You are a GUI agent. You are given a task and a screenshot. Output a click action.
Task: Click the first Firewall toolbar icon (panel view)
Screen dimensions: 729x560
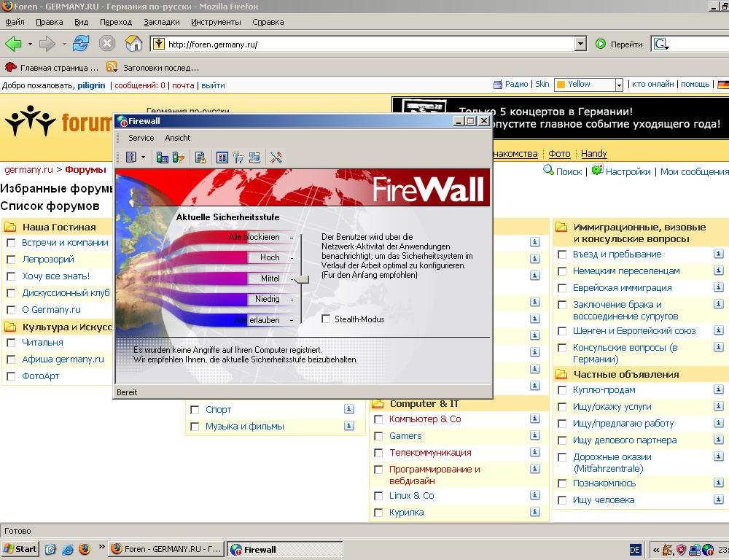click(x=131, y=157)
